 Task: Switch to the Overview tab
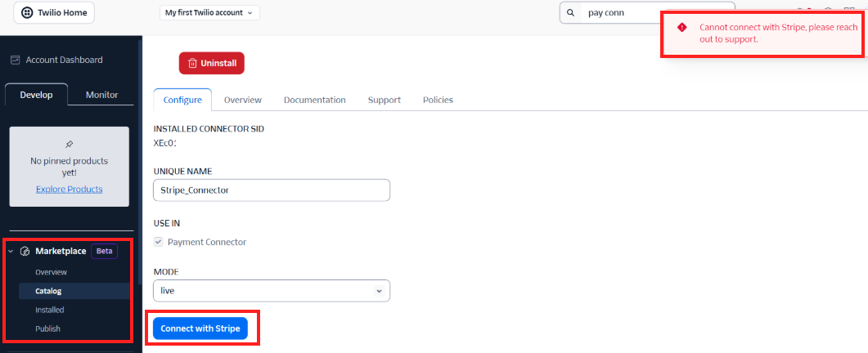(243, 101)
